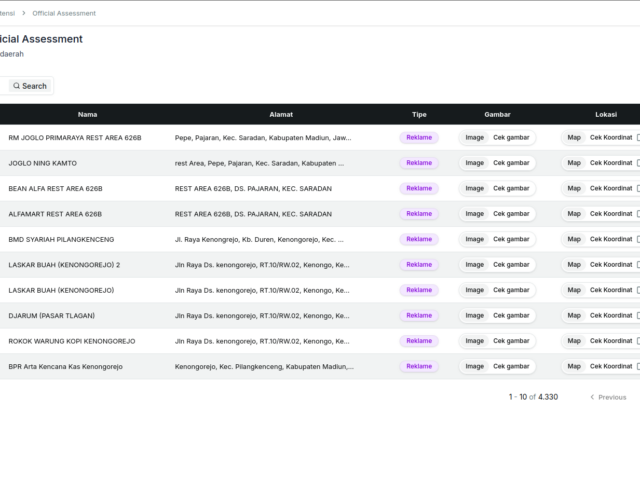Click Cek Koordinat for JOGLO NING KAMTO
The height and width of the screenshot is (480, 640).
click(x=611, y=163)
